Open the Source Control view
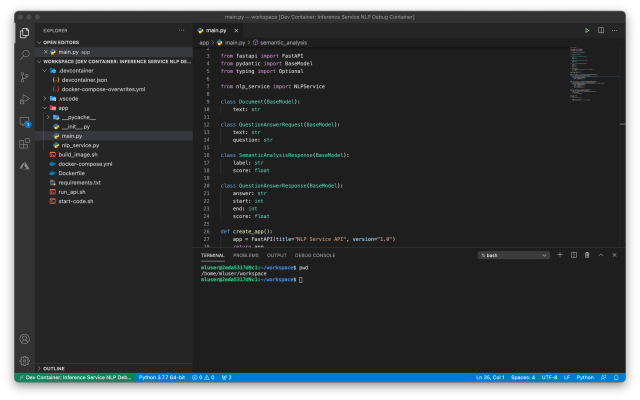This screenshot has width=640, height=400. [x=24, y=77]
